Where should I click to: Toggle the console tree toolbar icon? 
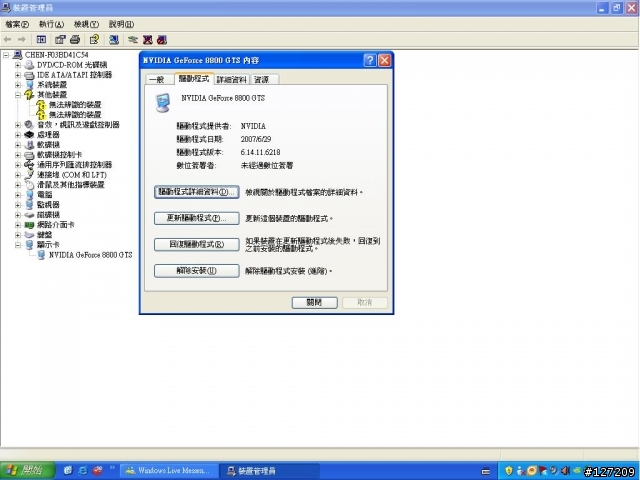(x=41, y=40)
